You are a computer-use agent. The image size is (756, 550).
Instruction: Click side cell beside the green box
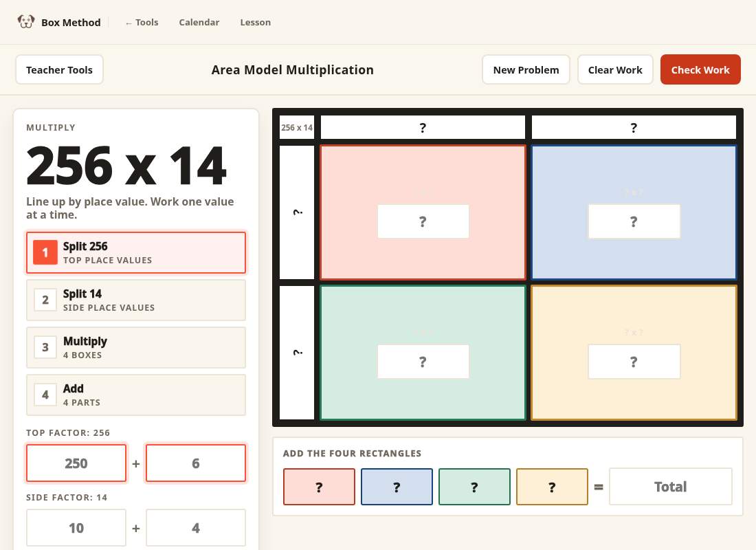click(x=297, y=353)
